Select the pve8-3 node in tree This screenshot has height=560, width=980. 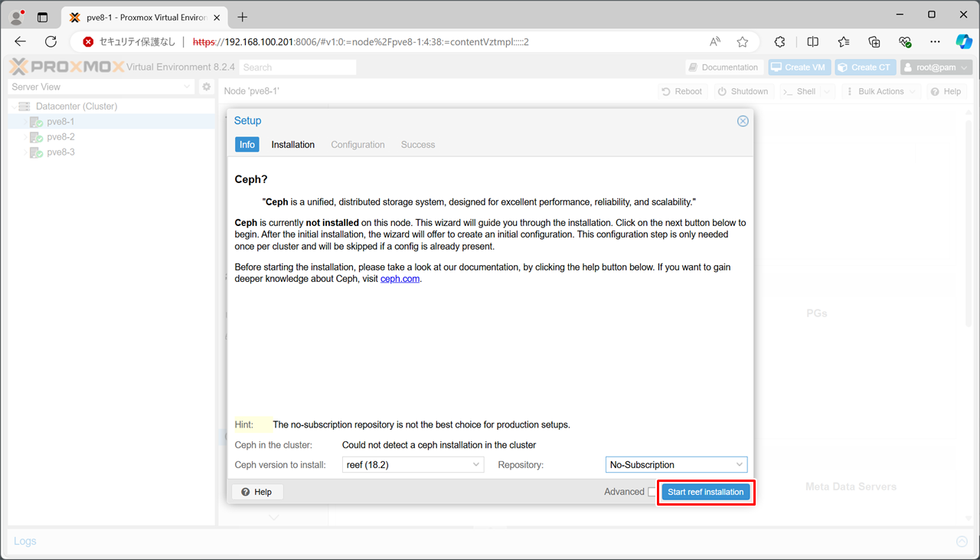(x=60, y=152)
